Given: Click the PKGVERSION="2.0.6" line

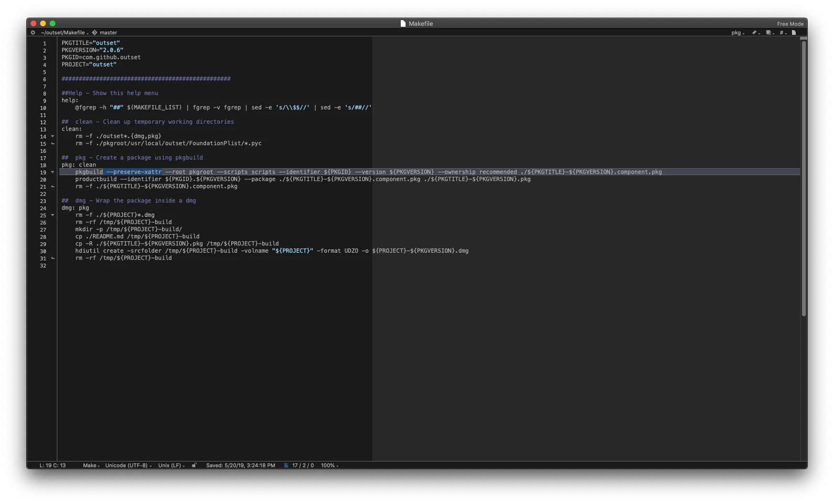Looking at the screenshot, I should pyautogui.click(x=92, y=50).
